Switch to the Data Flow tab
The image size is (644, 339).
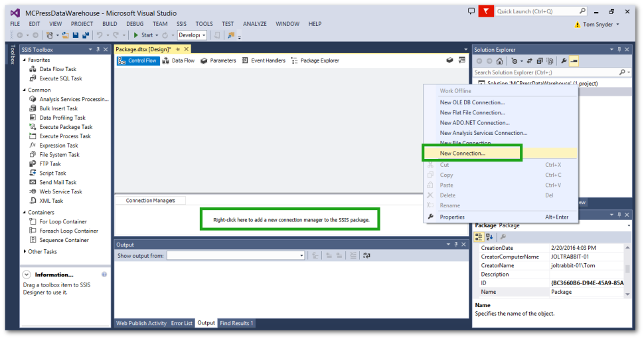[x=179, y=60]
